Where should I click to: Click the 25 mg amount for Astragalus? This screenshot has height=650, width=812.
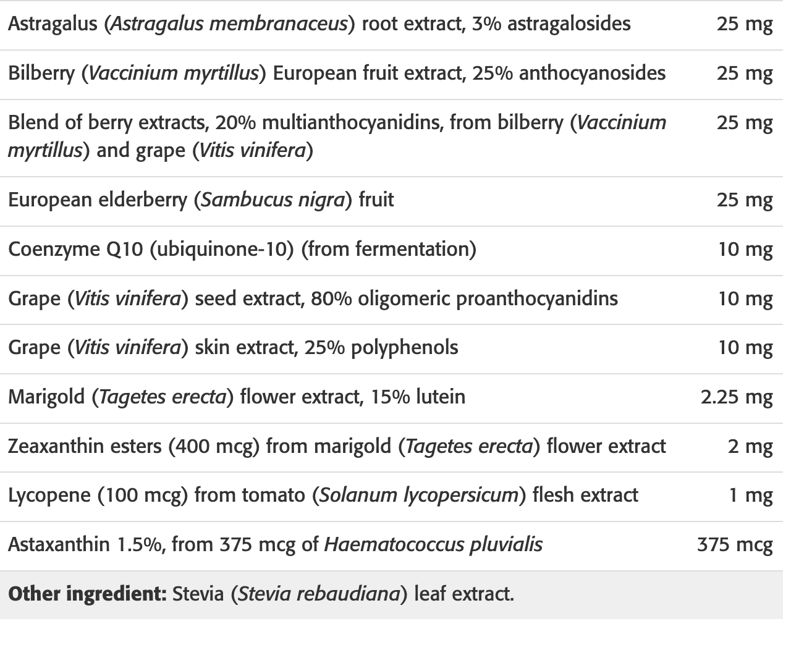(x=744, y=24)
